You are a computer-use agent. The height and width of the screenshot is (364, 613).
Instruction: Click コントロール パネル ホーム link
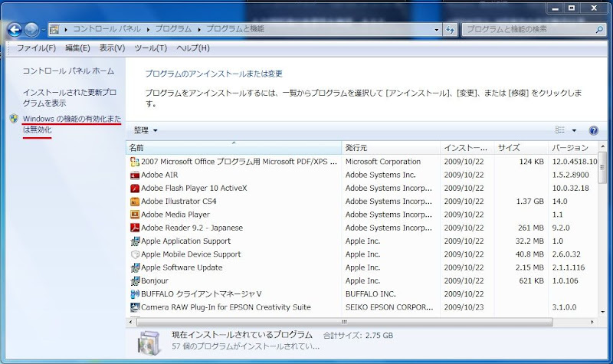(x=68, y=71)
